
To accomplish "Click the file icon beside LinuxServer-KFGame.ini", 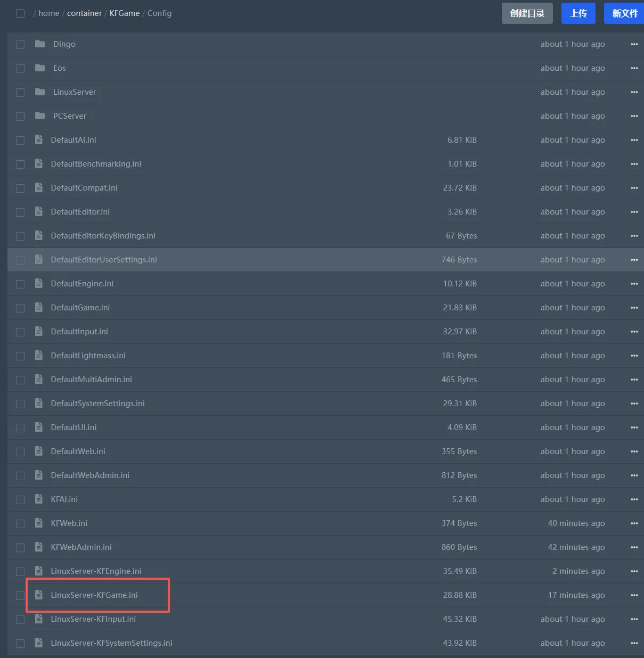I will [39, 595].
